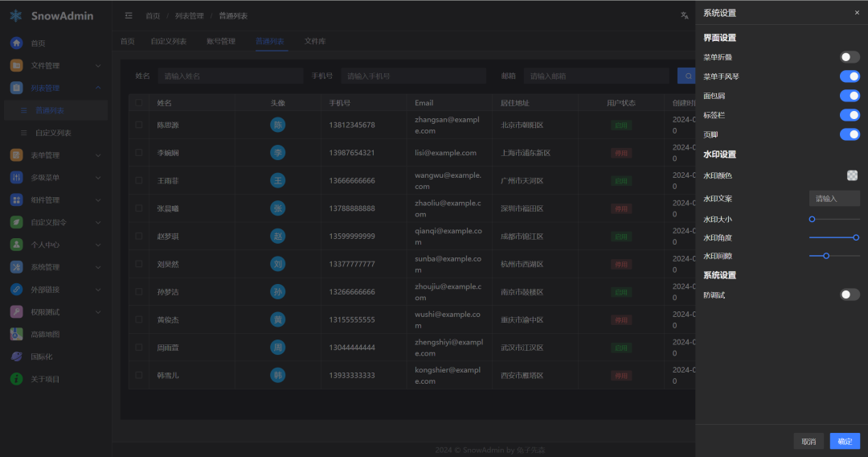Open the 水印颜色 color swatch

point(852,175)
